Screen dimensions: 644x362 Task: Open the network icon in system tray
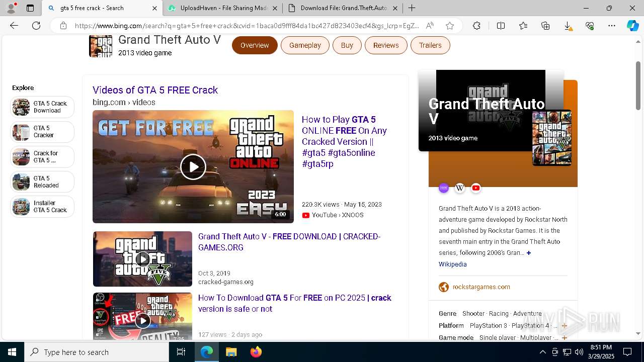(x=567, y=352)
